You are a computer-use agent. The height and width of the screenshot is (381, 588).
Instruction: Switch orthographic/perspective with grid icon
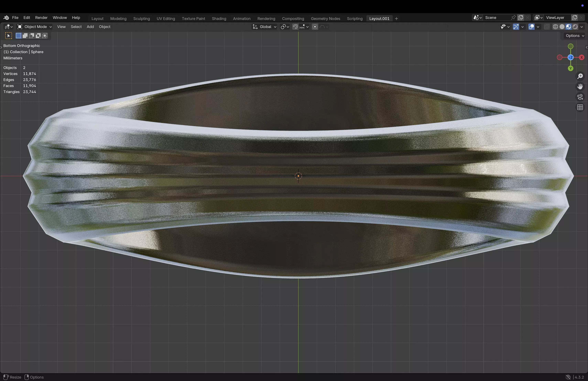pyautogui.click(x=580, y=107)
